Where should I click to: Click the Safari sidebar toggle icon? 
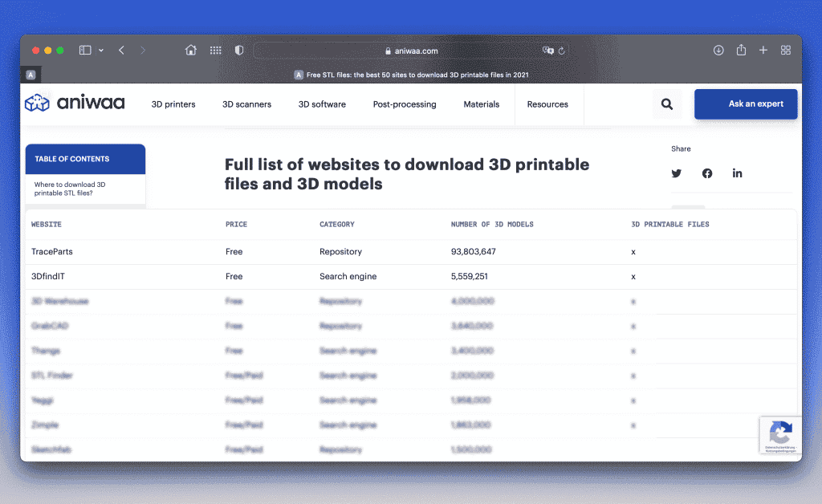pyautogui.click(x=85, y=51)
